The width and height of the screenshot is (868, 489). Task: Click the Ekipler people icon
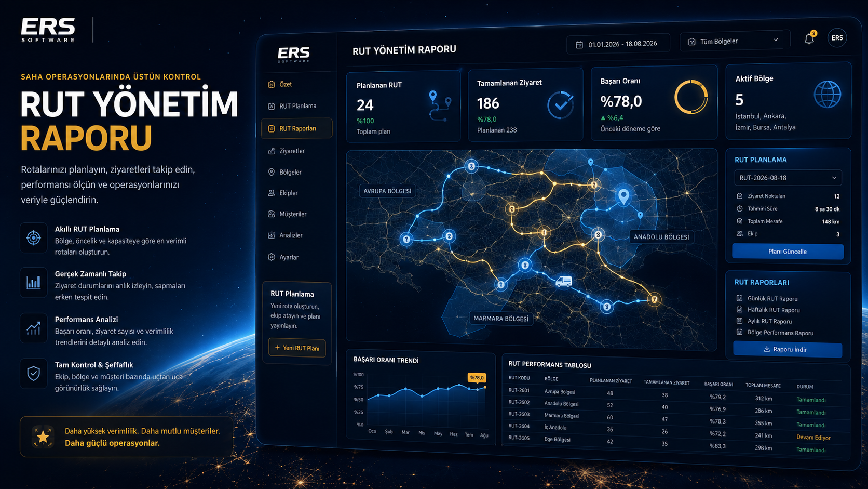271,193
